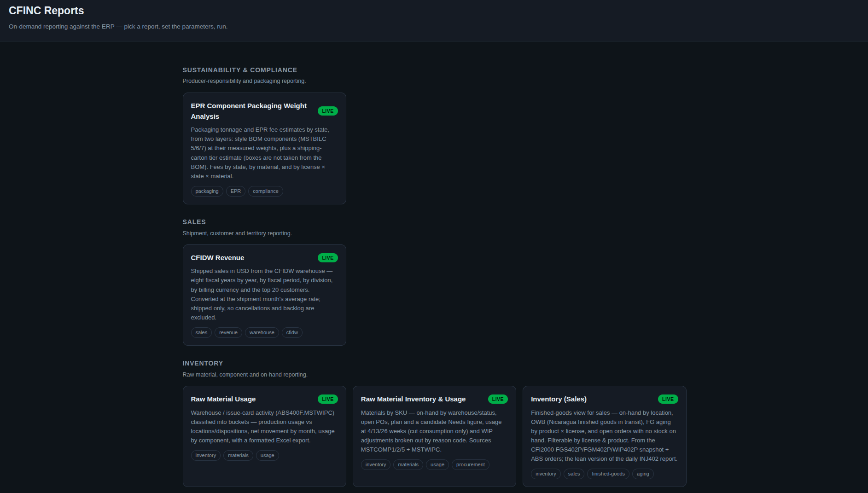Select the revenue tag chip

pyautogui.click(x=228, y=332)
